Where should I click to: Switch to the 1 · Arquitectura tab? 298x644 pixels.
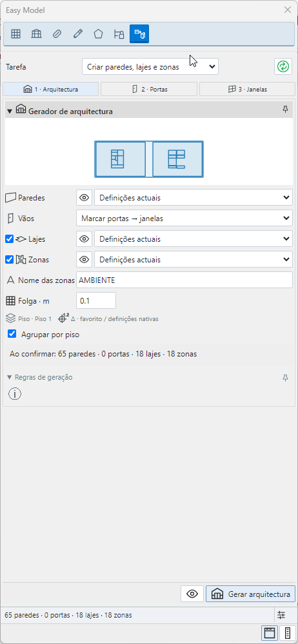pyautogui.click(x=50, y=89)
